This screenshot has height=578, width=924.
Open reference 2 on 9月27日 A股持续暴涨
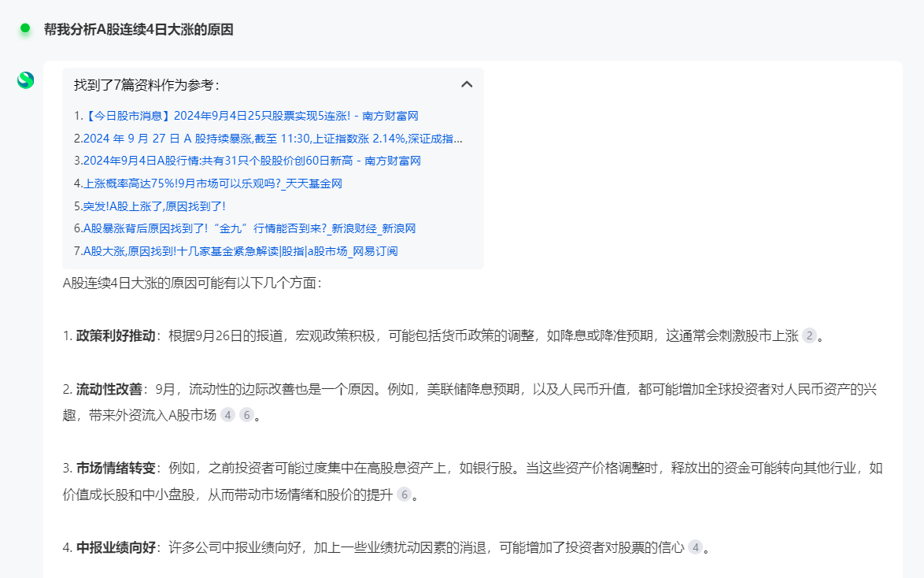(268, 139)
